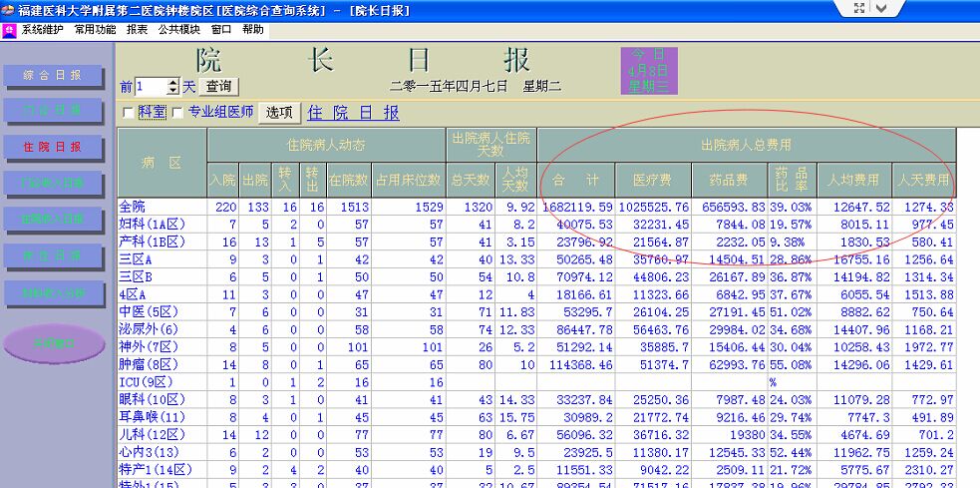Open the 常用功能 menu
Image resolution: width=980 pixels, height=488 pixels.
95,29
